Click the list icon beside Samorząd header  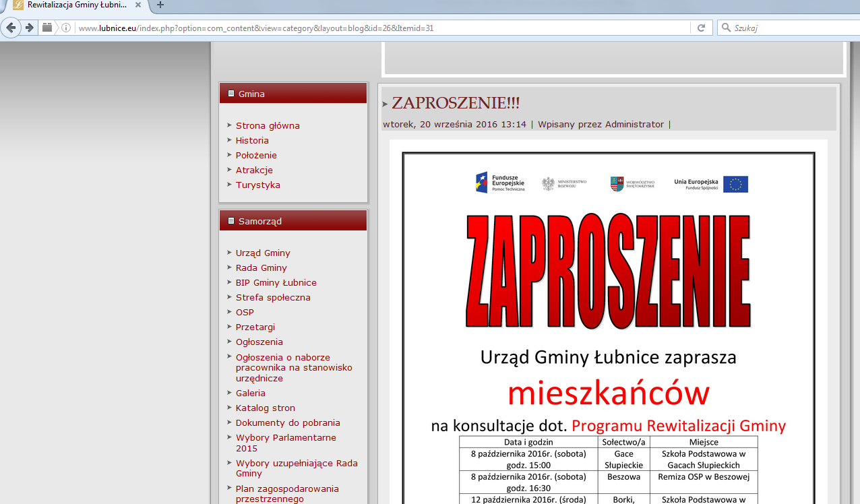pos(231,221)
